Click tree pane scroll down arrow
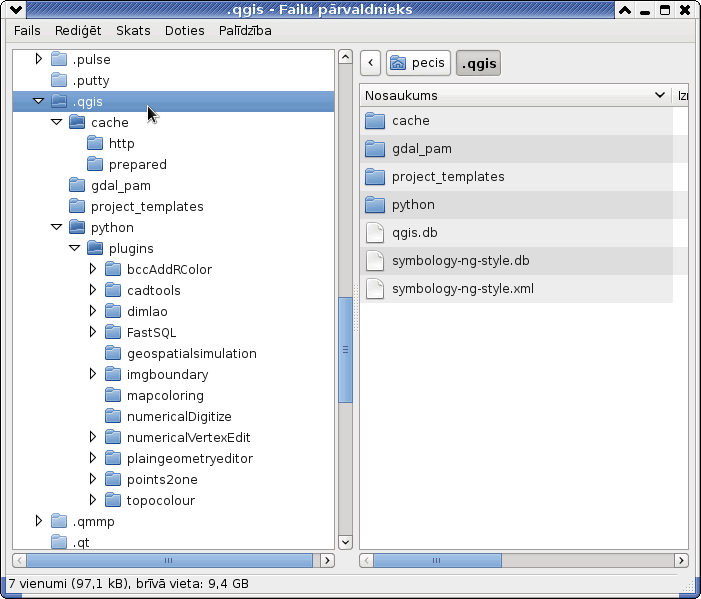The height and width of the screenshot is (599, 701). (x=345, y=542)
